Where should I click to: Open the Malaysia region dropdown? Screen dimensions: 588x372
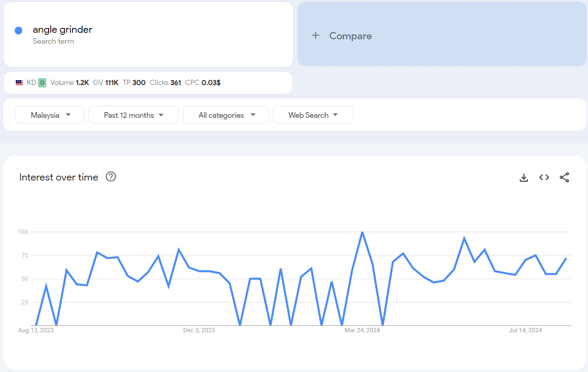coord(50,115)
